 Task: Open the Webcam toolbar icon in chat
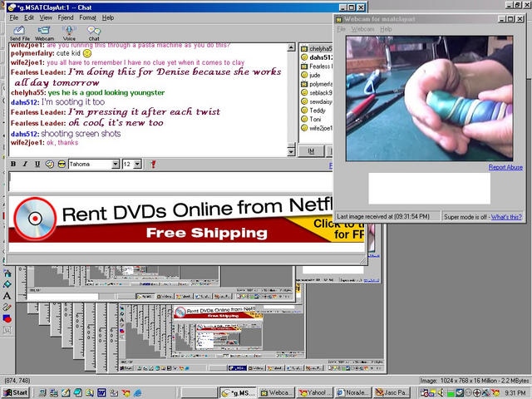(44, 33)
